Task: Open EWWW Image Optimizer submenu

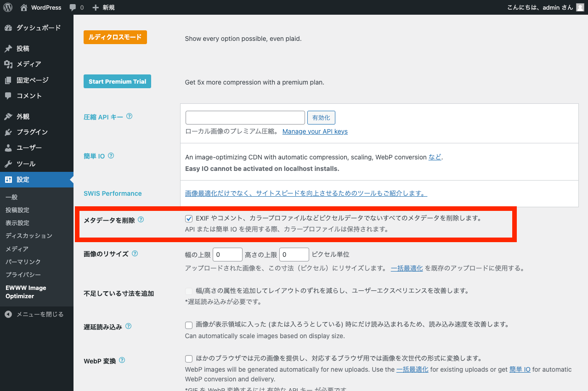Action: (26, 292)
